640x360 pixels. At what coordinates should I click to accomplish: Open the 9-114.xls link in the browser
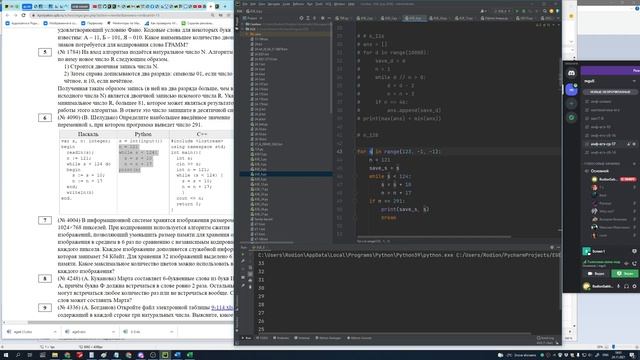coord(222,307)
